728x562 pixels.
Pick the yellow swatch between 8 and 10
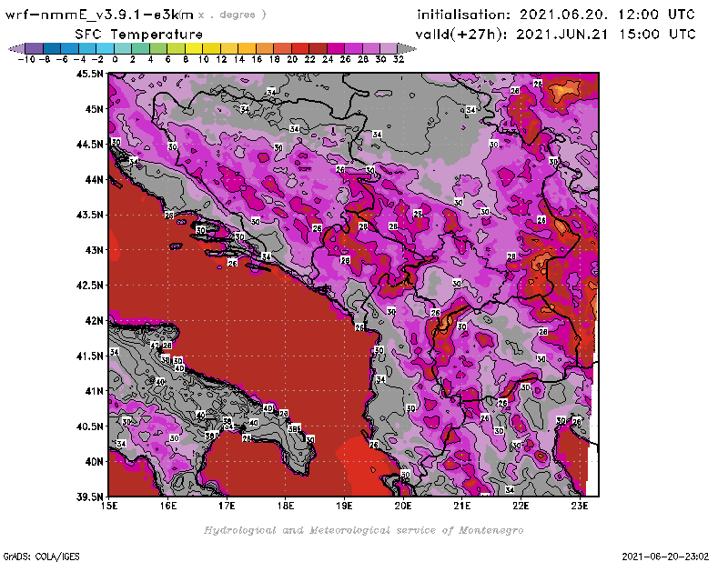coord(194,49)
